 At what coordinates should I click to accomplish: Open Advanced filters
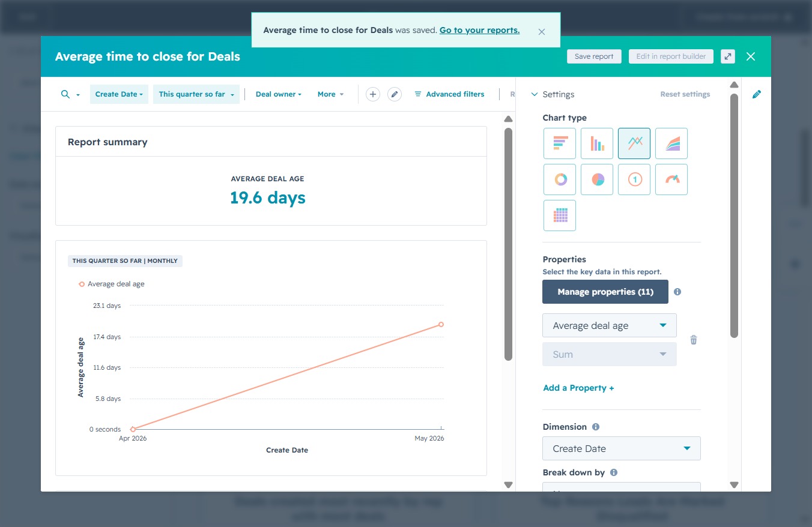449,94
